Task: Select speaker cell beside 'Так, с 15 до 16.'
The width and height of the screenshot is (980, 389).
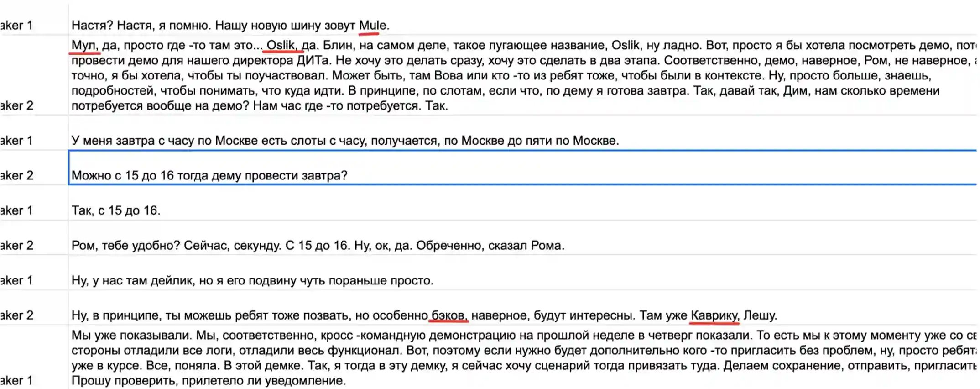Action: tap(34, 203)
